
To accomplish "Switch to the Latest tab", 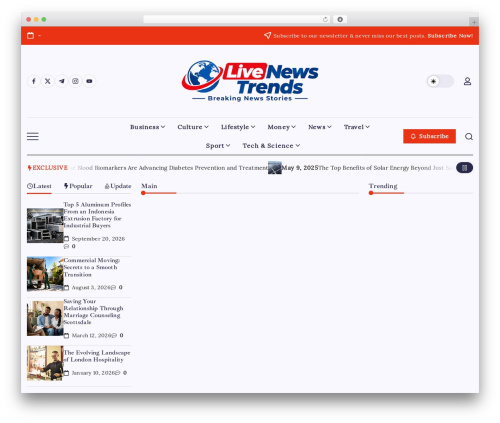I will coord(39,186).
